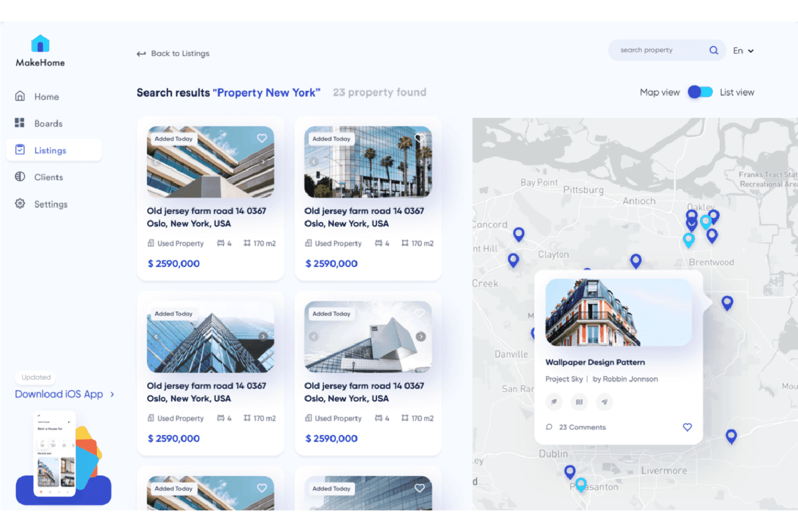The image size is (798, 532).
Task: Open the En language dropdown
Action: [743, 51]
